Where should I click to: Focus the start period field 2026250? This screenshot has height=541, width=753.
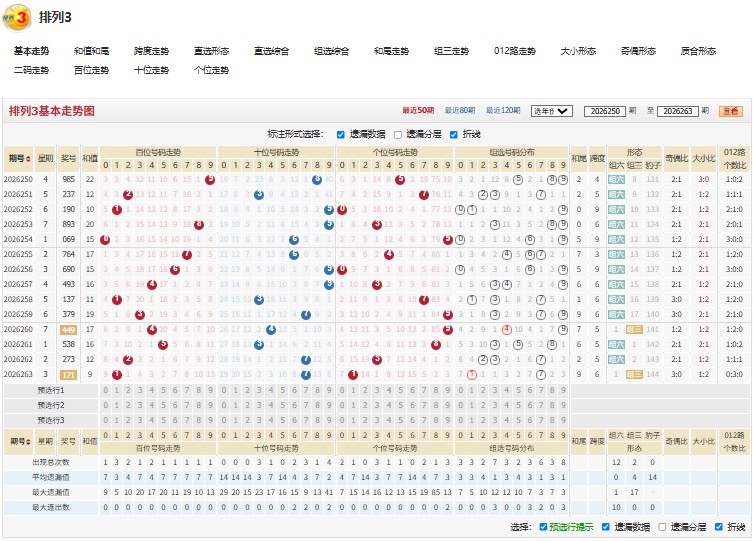605,111
